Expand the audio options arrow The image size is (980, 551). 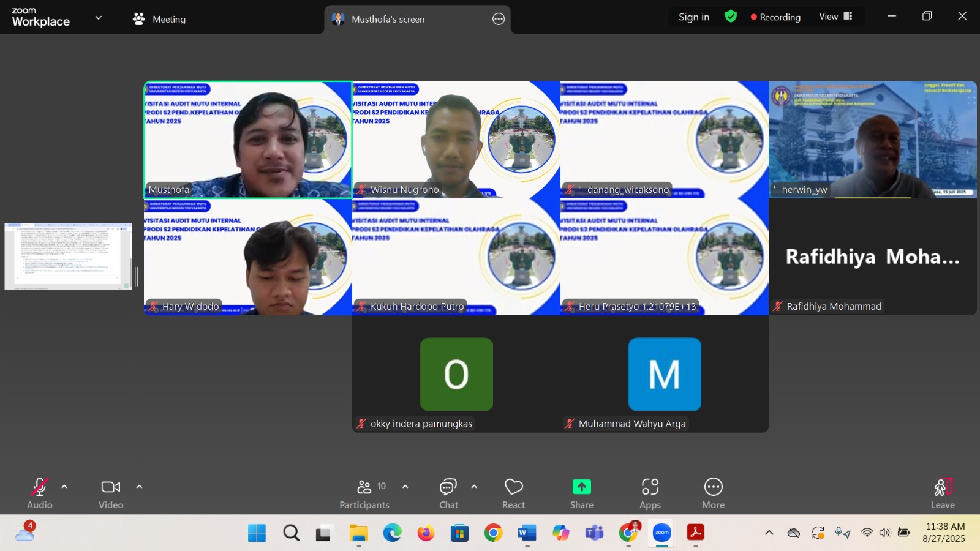[x=64, y=487]
